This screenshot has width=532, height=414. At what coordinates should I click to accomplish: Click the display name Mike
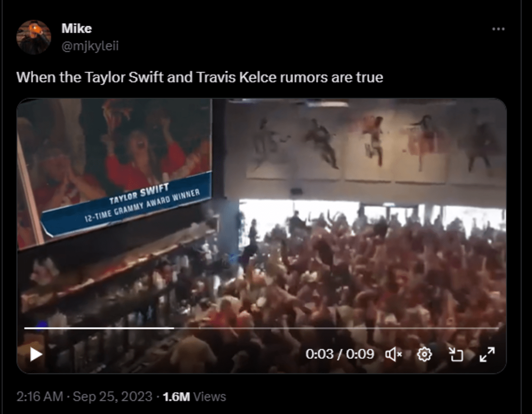pos(77,28)
